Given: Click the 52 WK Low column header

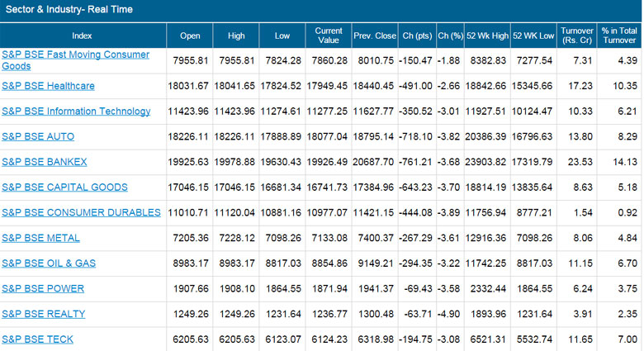Looking at the screenshot, I should pyautogui.click(x=533, y=36).
